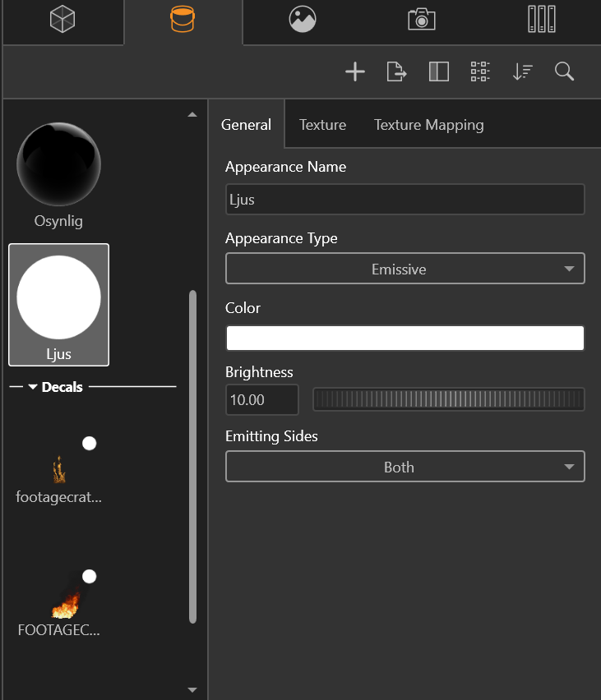Toggle white dot on FOOTAGEC decal
This screenshot has width=601, height=700.
[89, 577]
